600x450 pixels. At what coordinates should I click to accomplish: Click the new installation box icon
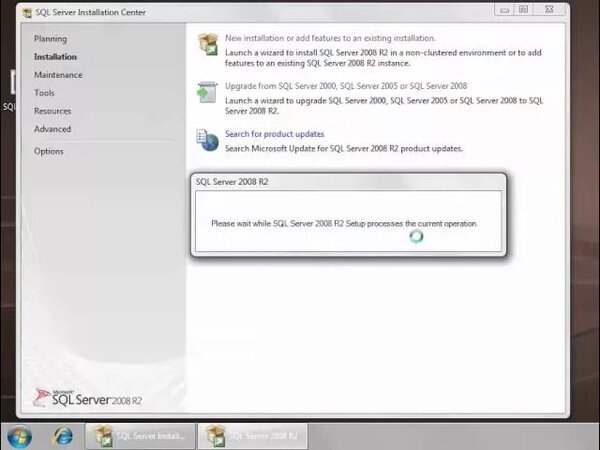click(208, 44)
